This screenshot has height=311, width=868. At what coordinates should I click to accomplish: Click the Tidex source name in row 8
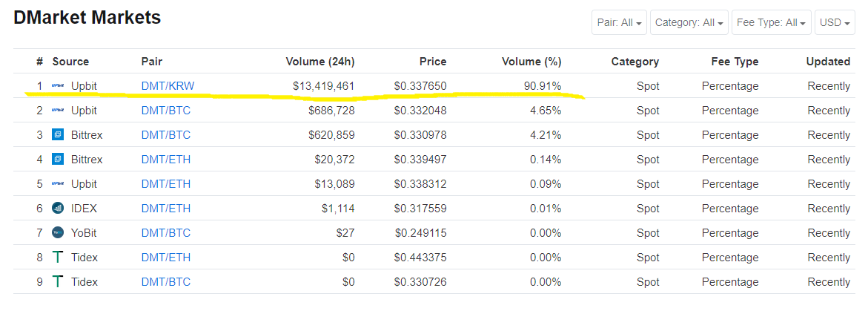click(x=85, y=258)
